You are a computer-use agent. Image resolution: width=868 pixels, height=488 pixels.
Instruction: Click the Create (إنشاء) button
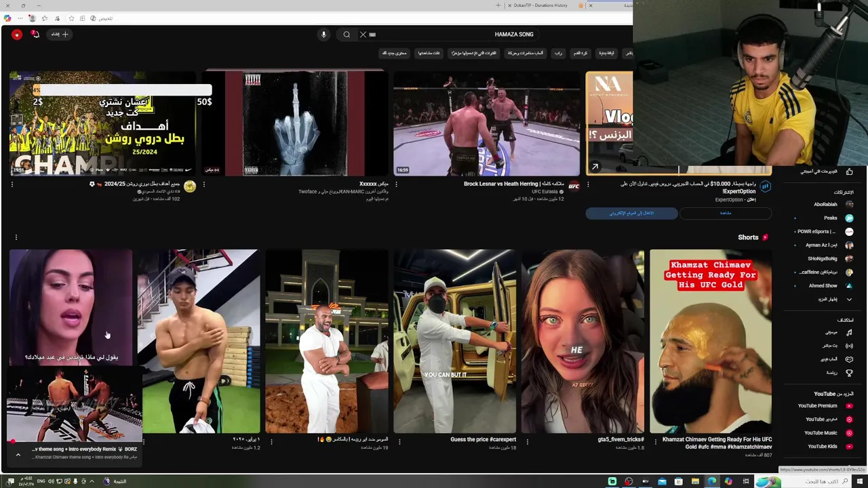point(60,34)
